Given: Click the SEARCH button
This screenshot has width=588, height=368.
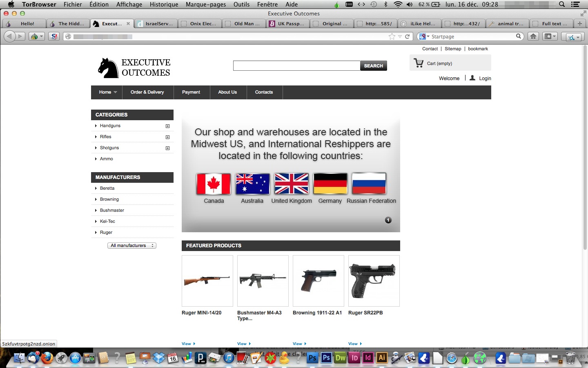Looking at the screenshot, I should 373,65.
